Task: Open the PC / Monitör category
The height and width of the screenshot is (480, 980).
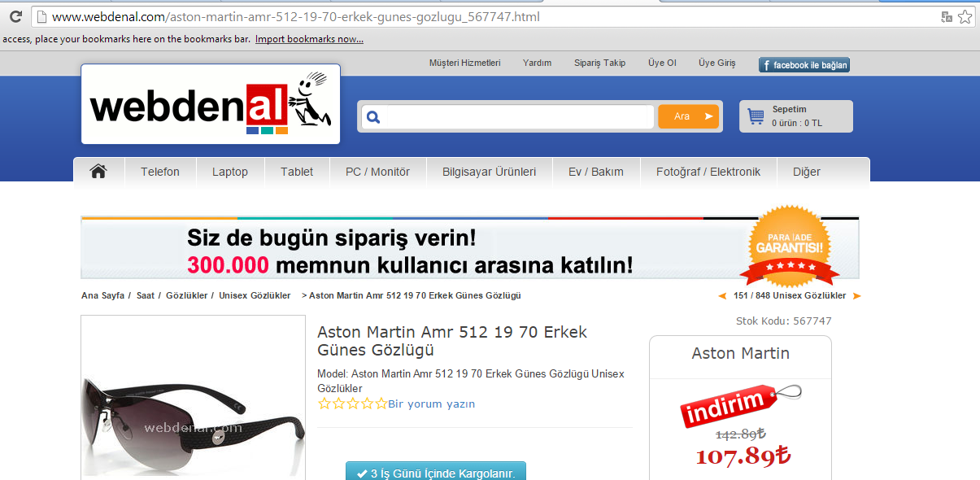Action: pos(377,172)
